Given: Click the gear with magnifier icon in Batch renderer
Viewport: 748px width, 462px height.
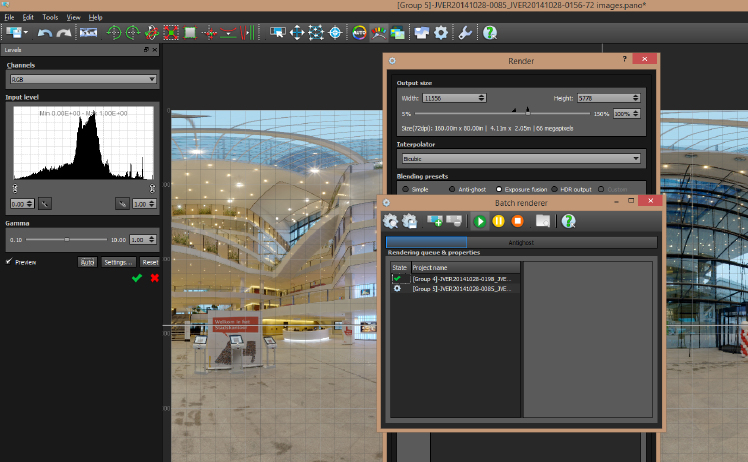Looking at the screenshot, I should [391, 221].
